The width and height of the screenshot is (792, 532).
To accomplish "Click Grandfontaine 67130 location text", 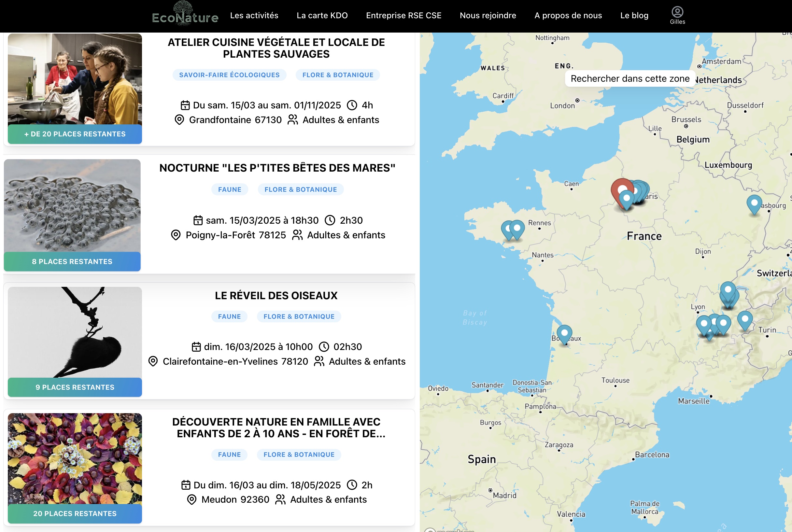I will click(235, 120).
